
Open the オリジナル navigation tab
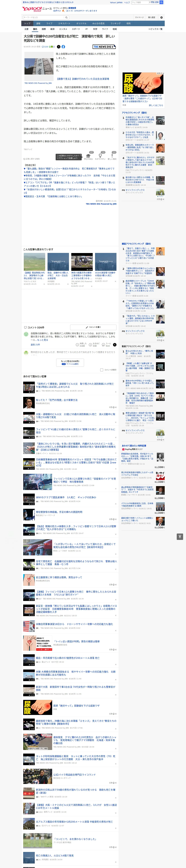click(81, 24)
